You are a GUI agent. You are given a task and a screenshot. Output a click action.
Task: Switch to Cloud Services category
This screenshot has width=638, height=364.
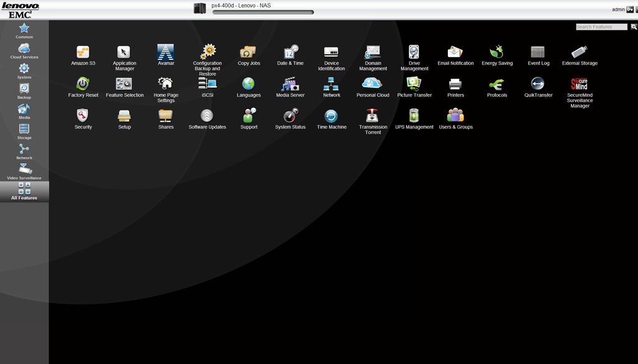click(x=24, y=50)
